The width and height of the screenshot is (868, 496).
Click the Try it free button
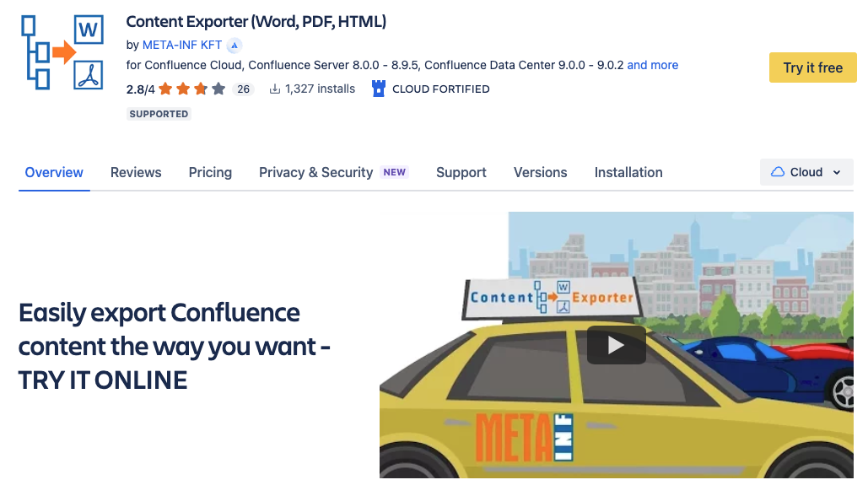point(812,67)
